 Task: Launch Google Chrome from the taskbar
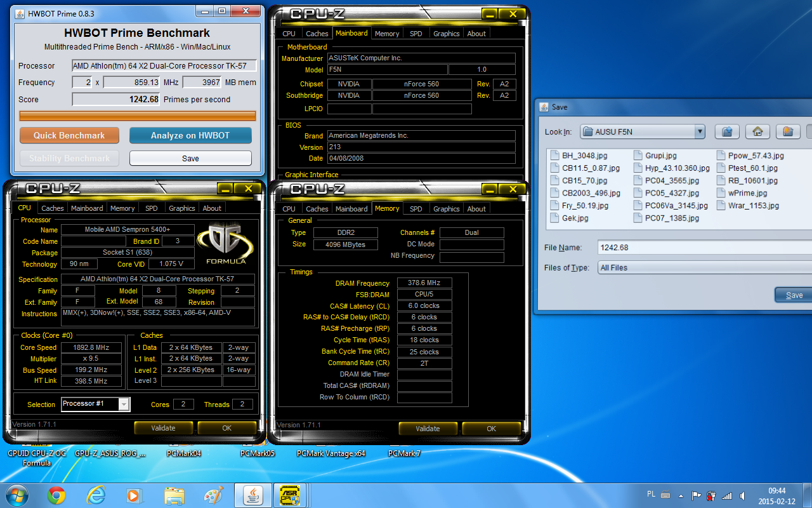56,495
